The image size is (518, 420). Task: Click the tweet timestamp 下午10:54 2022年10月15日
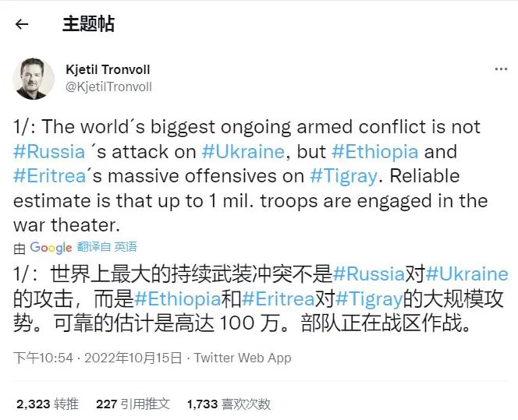[x=98, y=358]
